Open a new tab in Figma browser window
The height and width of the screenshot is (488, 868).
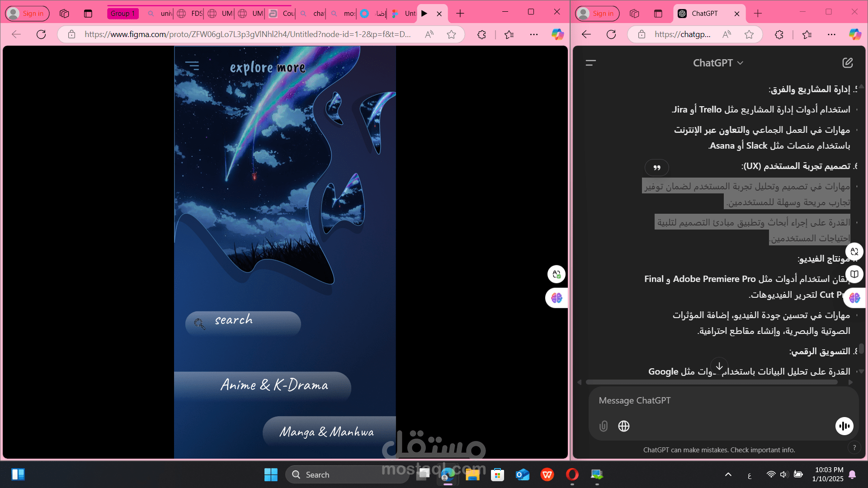click(460, 14)
